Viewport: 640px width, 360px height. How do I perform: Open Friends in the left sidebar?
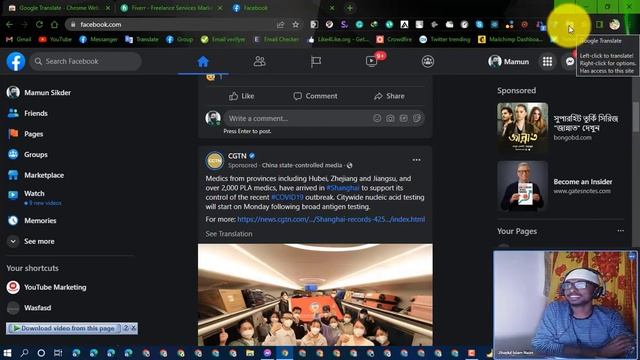28,113
